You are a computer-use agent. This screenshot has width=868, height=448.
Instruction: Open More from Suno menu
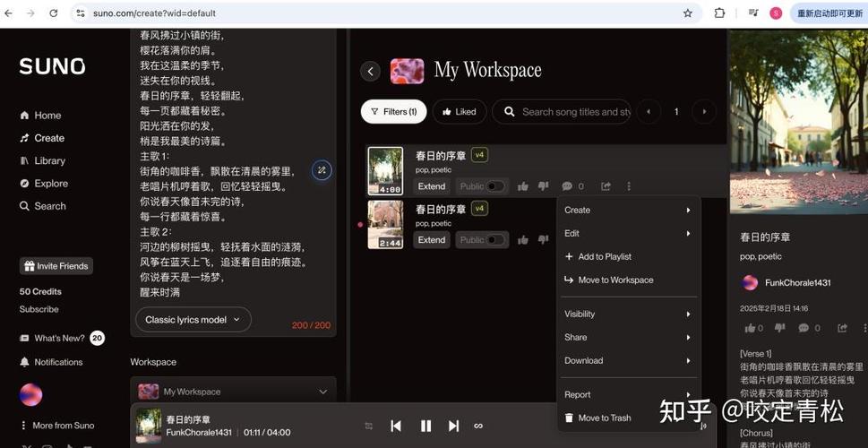tap(57, 426)
